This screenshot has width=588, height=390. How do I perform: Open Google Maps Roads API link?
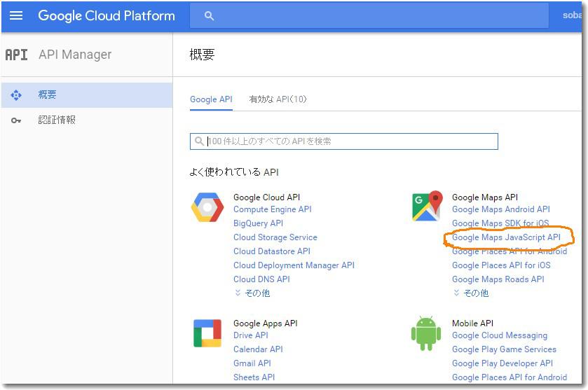tap(498, 279)
